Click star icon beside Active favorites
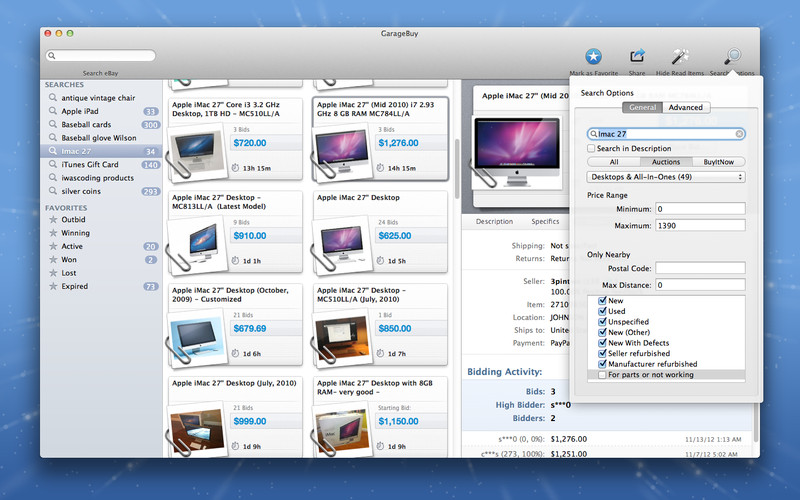Screen dimensions: 800x500 coord(53,246)
